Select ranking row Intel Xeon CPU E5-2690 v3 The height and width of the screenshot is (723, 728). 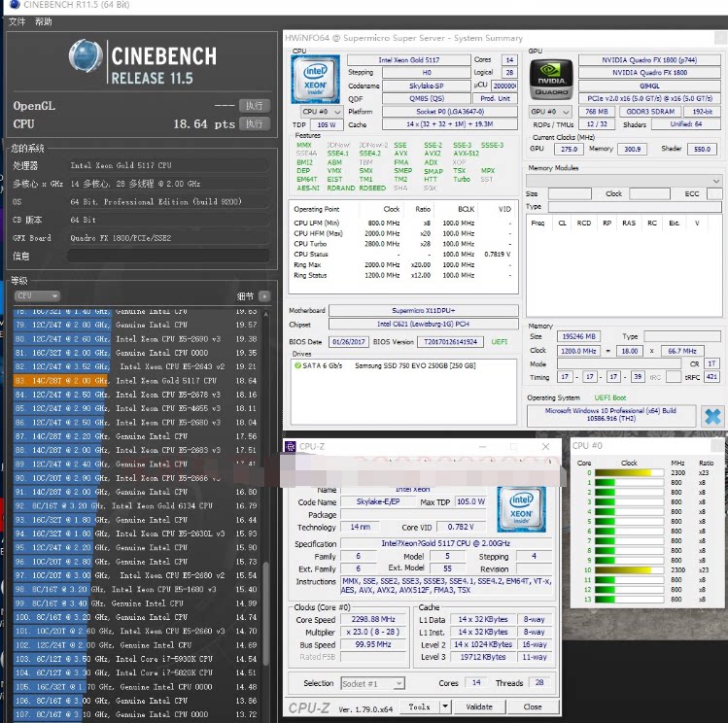point(135,339)
